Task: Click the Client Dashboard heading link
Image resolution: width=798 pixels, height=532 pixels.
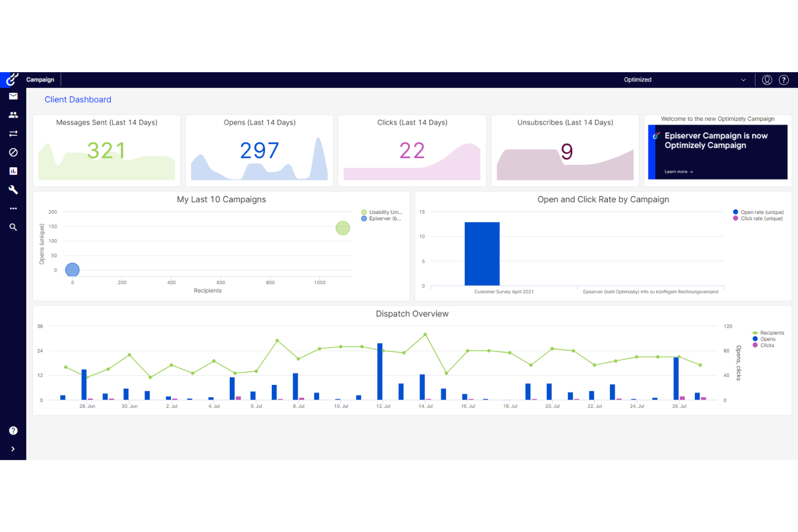Action: pyautogui.click(x=78, y=100)
